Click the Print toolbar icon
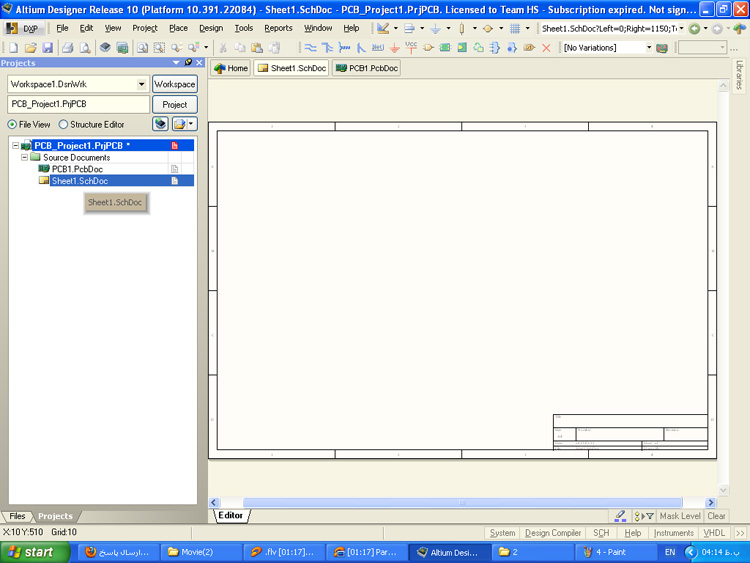Viewport: 750px width, 563px height. (69, 48)
